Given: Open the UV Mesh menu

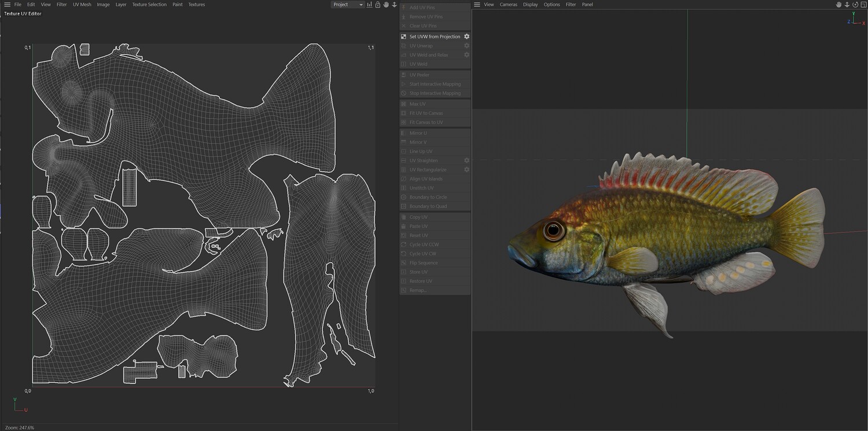Looking at the screenshot, I should 82,5.
